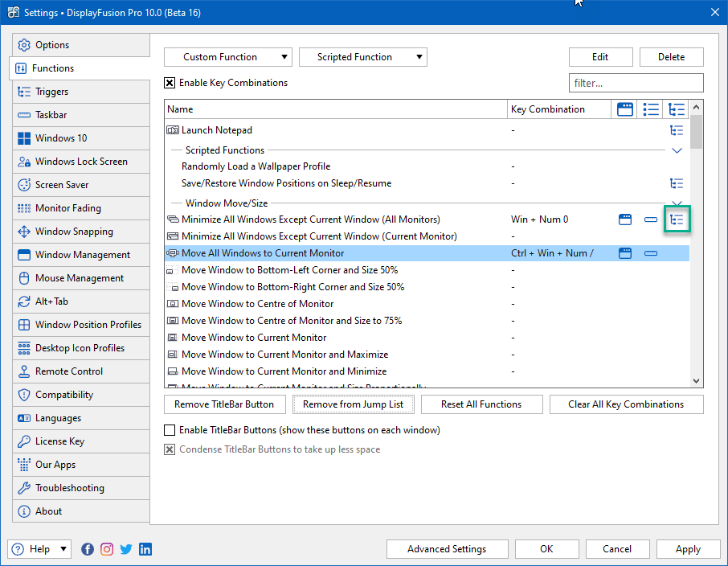Click Remove from Jump List
Image resolution: width=728 pixels, height=566 pixels.
[x=354, y=404]
